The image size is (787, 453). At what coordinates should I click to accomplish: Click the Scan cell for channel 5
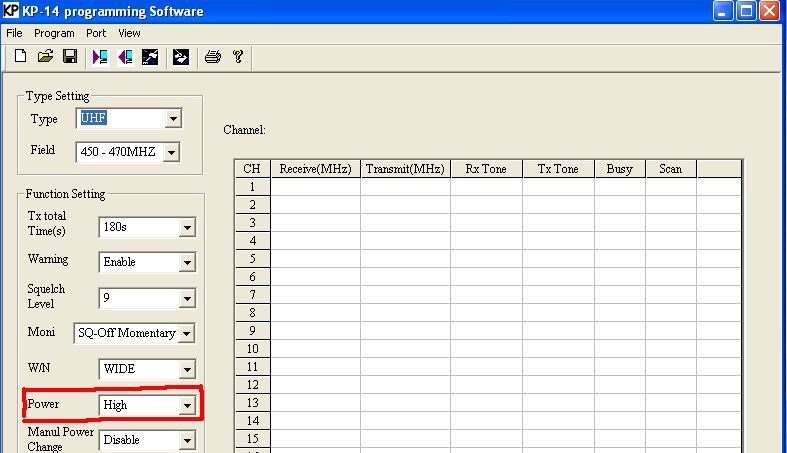[671, 259]
